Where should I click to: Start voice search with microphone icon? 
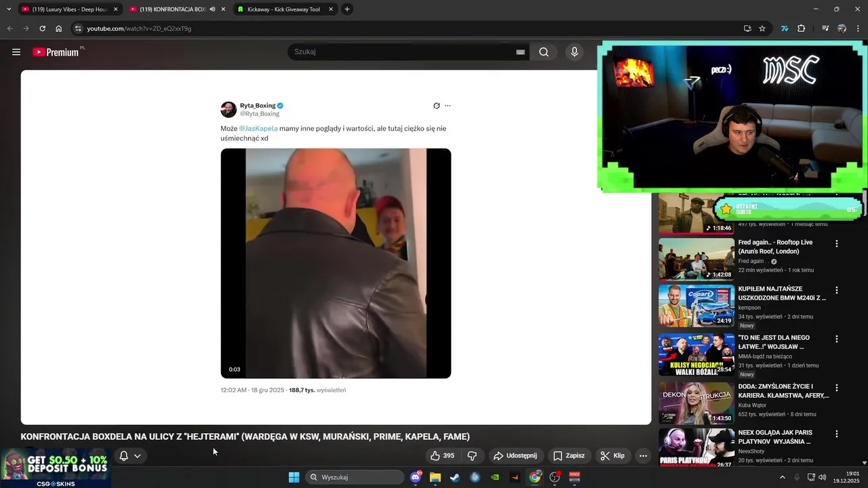574,52
